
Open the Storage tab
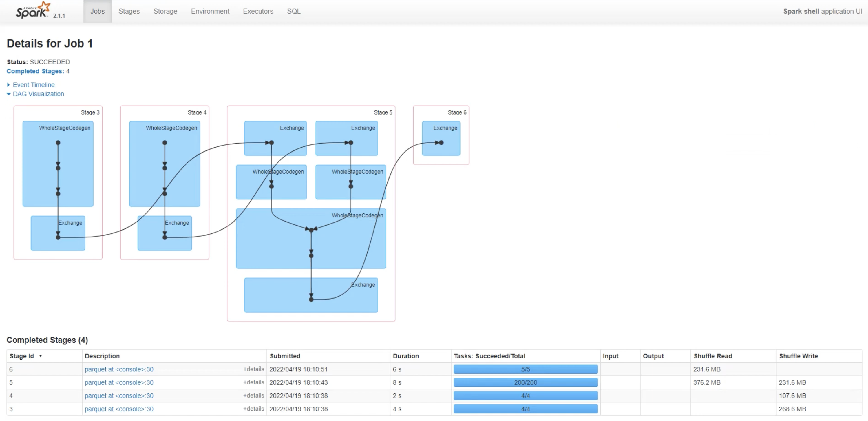click(165, 11)
